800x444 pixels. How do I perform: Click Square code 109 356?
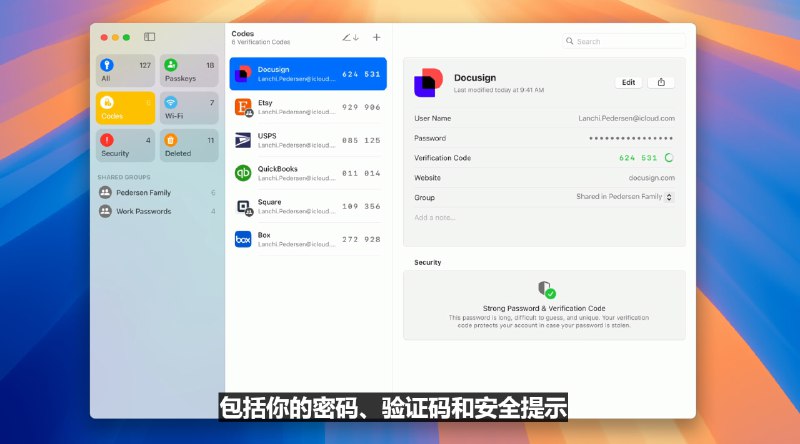coord(361,206)
